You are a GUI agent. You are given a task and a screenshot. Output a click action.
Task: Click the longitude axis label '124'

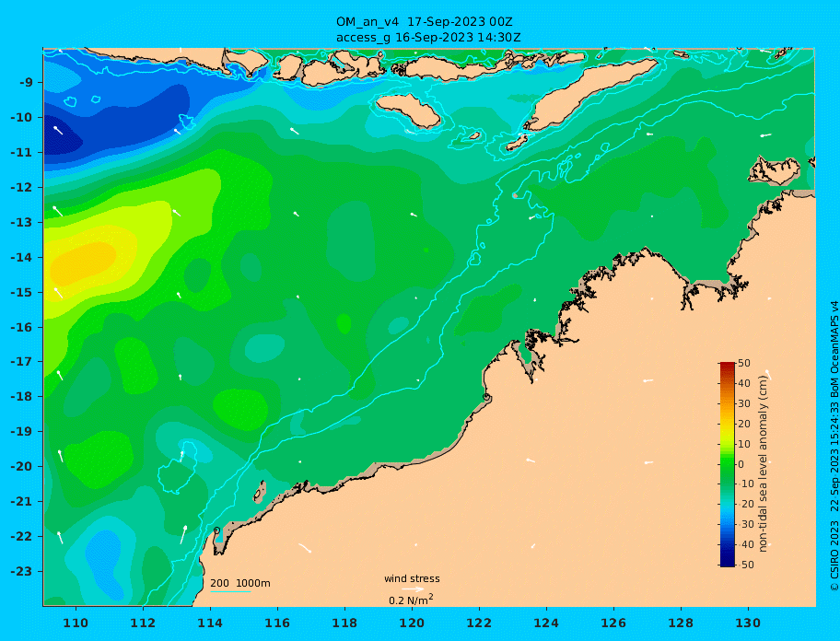(546, 623)
